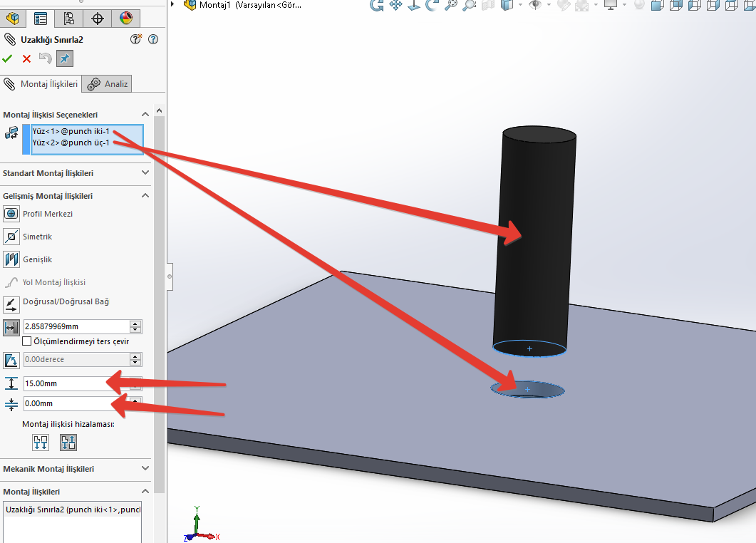Select the Simetrik mate type
Image resolution: width=756 pixels, height=543 pixels.
coord(11,236)
